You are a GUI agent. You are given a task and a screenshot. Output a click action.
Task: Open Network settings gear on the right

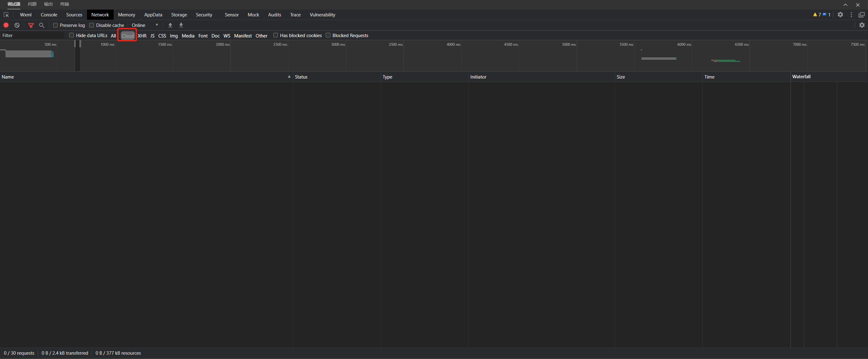pyautogui.click(x=862, y=25)
